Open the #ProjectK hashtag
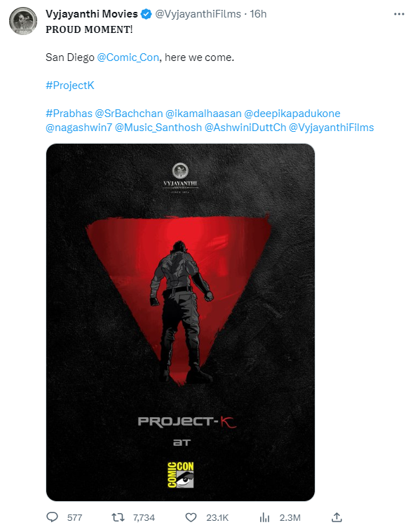Screen dimensions: 415x532 click(70, 85)
